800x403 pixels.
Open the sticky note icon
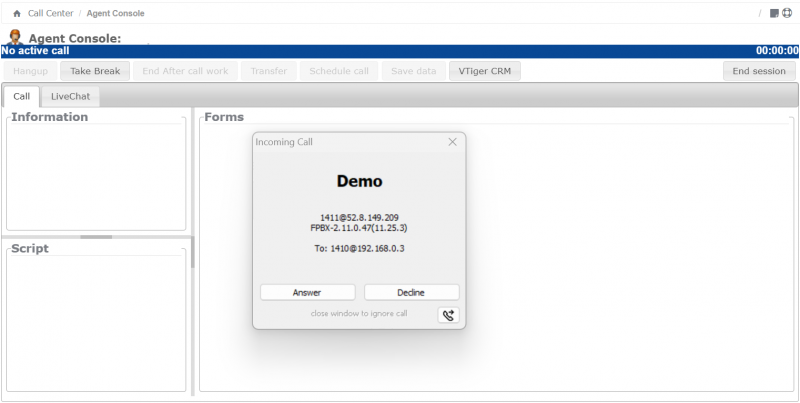(773, 14)
